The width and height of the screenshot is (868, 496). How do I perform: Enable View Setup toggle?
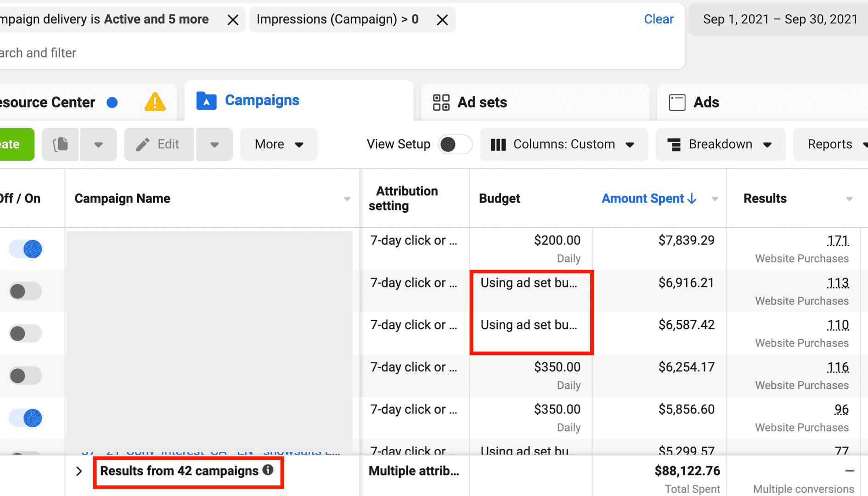click(x=455, y=144)
